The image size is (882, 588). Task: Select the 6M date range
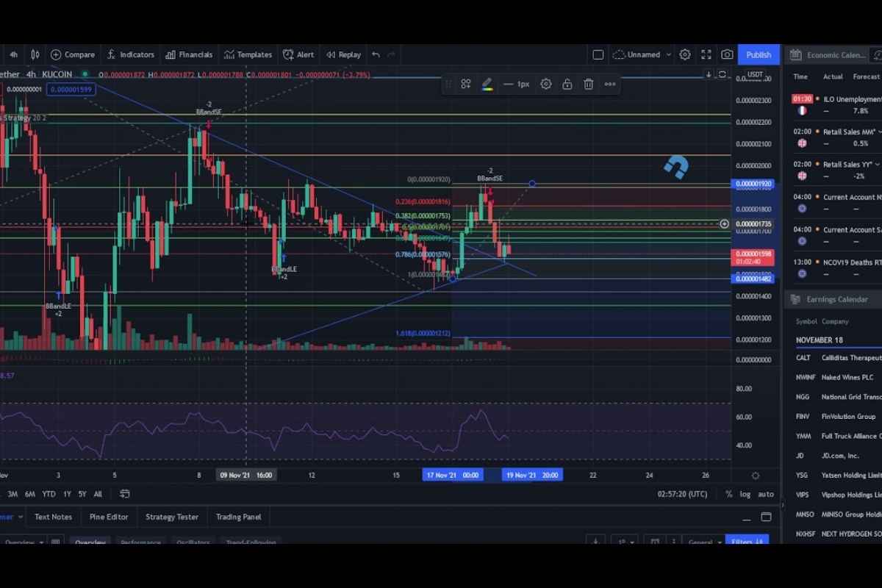point(30,494)
